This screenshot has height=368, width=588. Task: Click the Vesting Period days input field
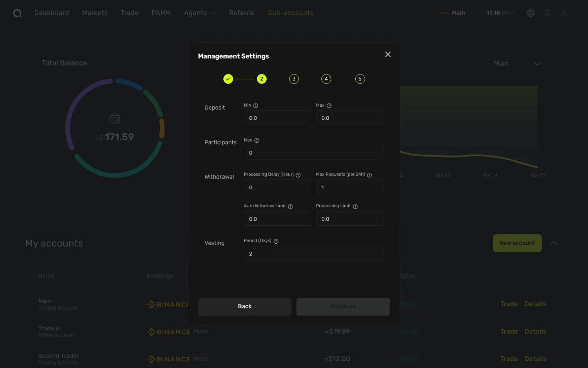(x=313, y=254)
